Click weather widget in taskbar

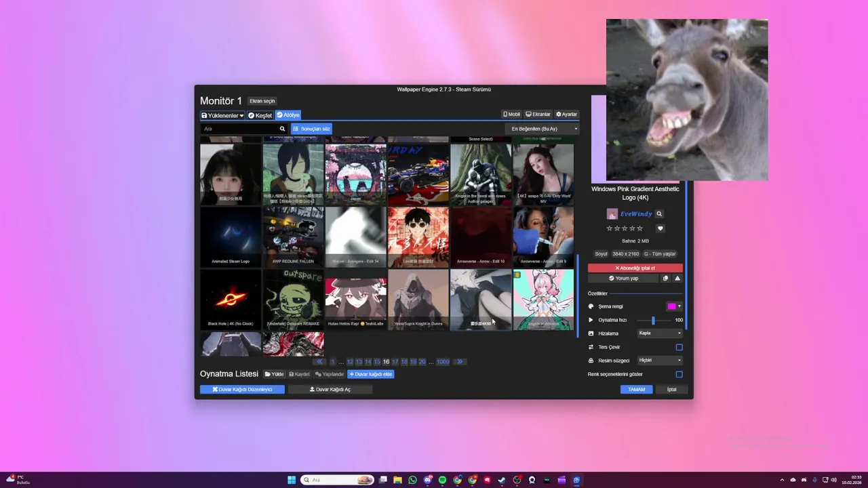click(x=18, y=480)
